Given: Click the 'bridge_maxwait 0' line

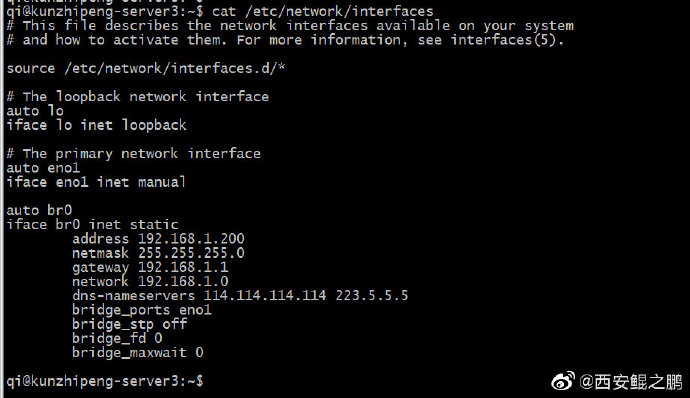Looking at the screenshot, I should click(x=138, y=353).
